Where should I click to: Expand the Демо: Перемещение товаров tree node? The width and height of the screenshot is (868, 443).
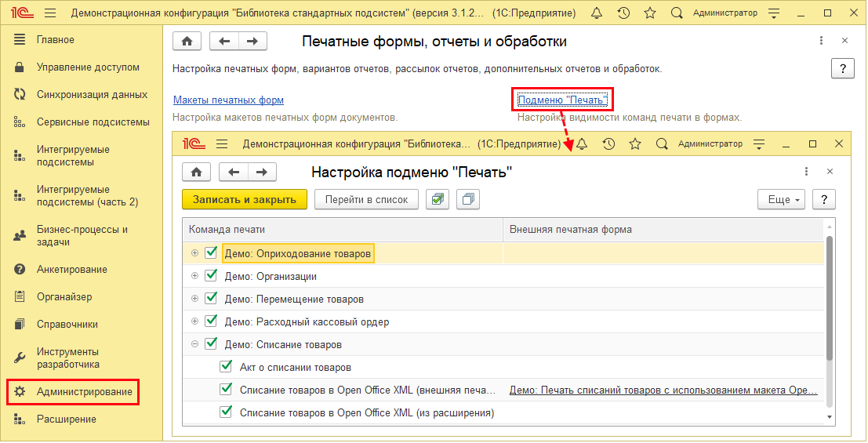(x=194, y=299)
